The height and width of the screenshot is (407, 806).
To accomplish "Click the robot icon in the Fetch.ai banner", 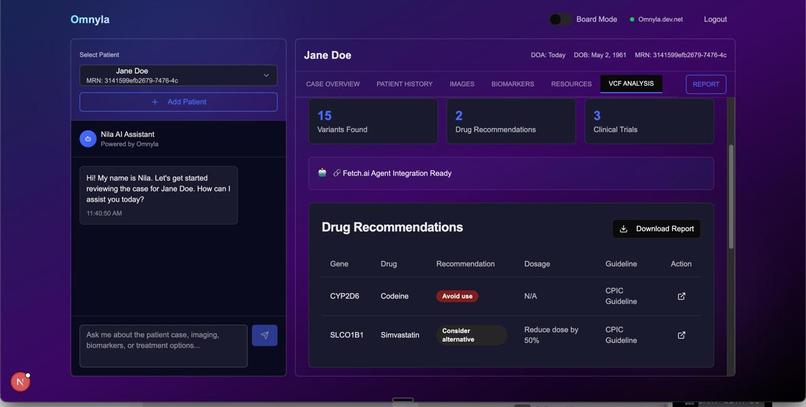I will [x=322, y=173].
